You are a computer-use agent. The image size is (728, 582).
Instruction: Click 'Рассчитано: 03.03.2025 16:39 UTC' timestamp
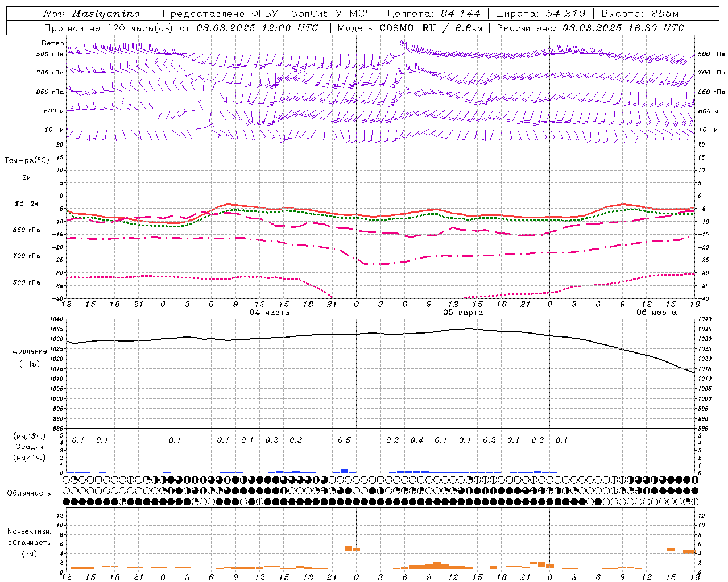click(x=590, y=28)
